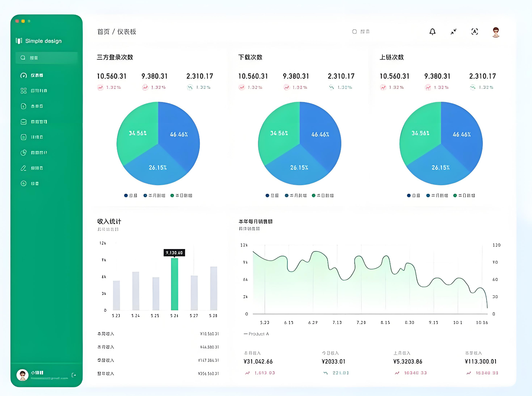Click the 46.46% blue slice of 下载次数 pie

coord(320,135)
